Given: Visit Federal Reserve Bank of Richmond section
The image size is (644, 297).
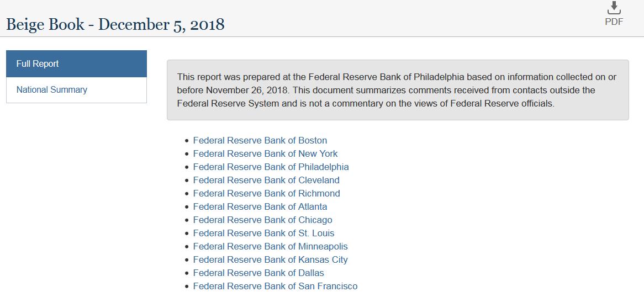Looking at the screenshot, I should [267, 193].
